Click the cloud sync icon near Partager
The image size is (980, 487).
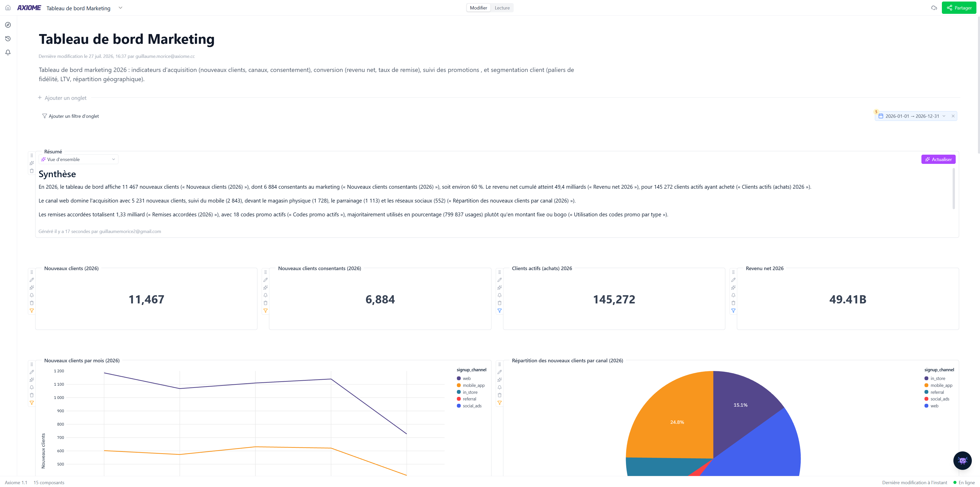(x=934, y=8)
